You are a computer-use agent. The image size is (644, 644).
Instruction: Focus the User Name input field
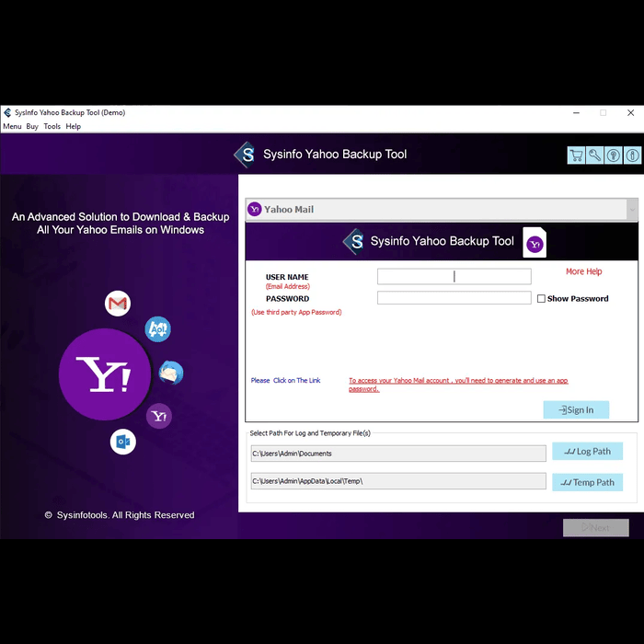(454, 276)
